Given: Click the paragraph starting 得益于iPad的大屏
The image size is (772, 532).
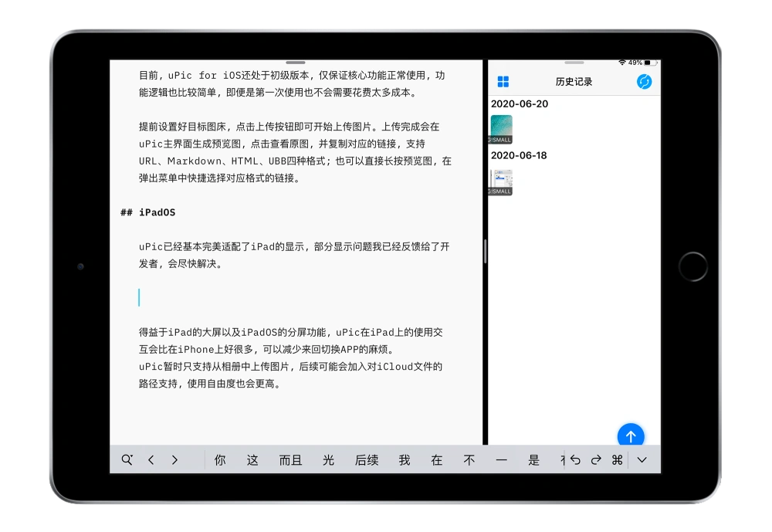Looking at the screenshot, I should tap(290, 341).
